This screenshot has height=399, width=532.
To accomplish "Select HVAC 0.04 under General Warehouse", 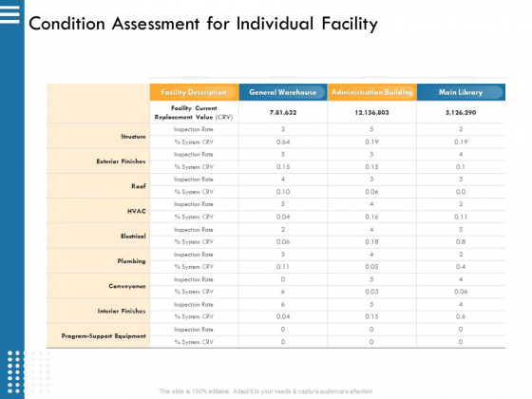I will (x=283, y=217).
